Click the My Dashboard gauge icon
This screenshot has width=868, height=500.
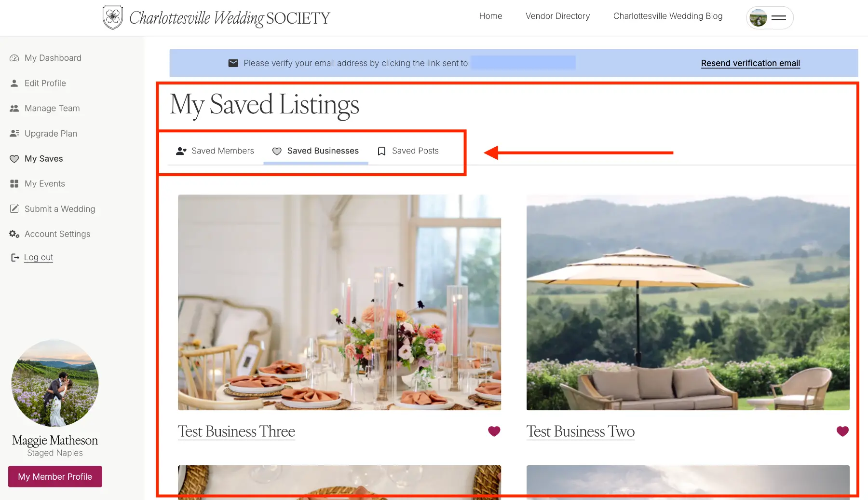pyautogui.click(x=14, y=58)
